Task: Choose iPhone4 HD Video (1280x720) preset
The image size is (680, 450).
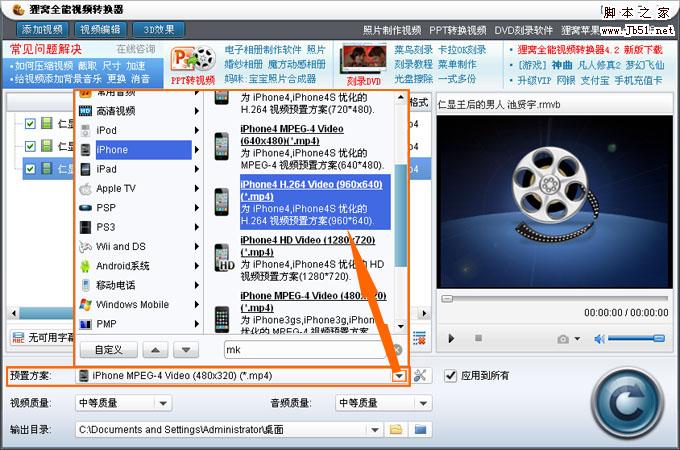Action: (x=302, y=258)
